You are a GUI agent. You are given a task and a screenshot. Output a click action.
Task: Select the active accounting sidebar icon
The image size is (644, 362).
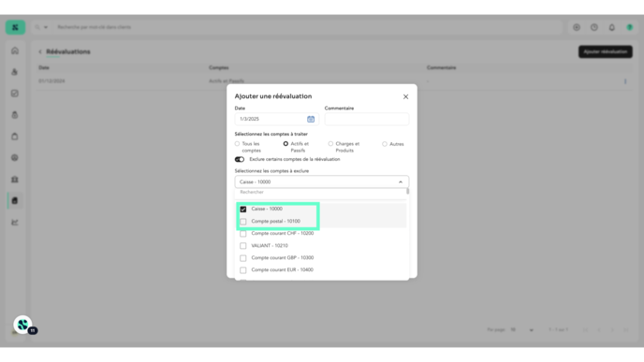pos(15,201)
